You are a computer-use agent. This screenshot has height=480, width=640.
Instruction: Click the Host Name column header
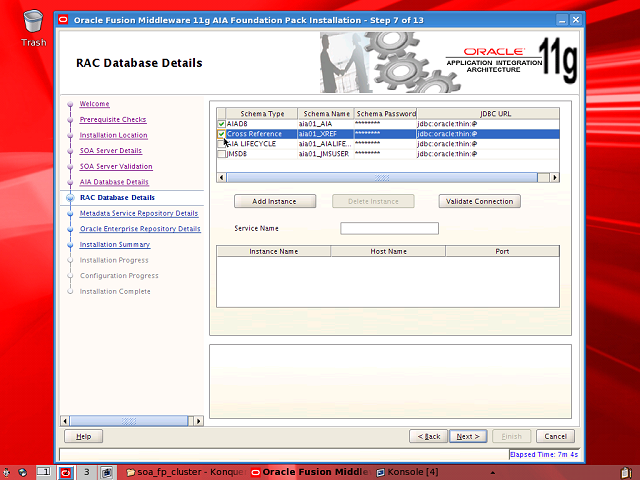pos(388,251)
